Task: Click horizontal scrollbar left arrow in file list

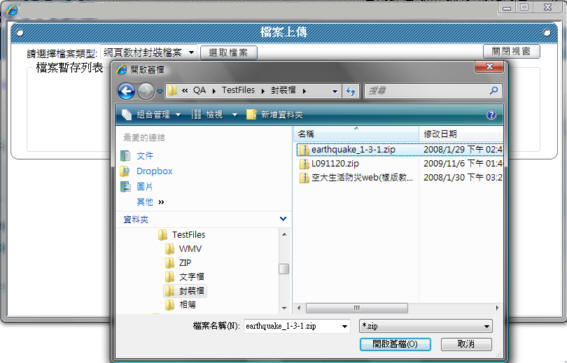Action: click(299, 308)
